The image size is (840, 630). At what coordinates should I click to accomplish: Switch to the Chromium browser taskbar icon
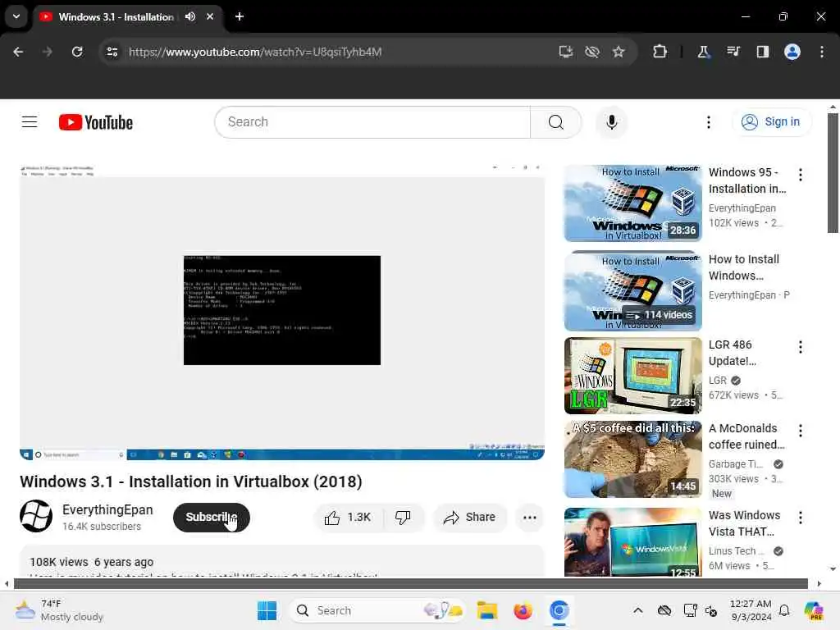coord(559,610)
